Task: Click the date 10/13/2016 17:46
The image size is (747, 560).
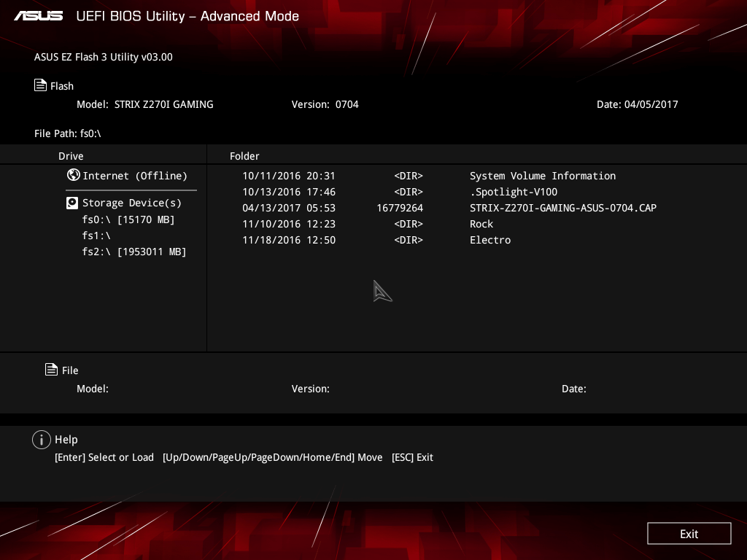Action: click(289, 192)
